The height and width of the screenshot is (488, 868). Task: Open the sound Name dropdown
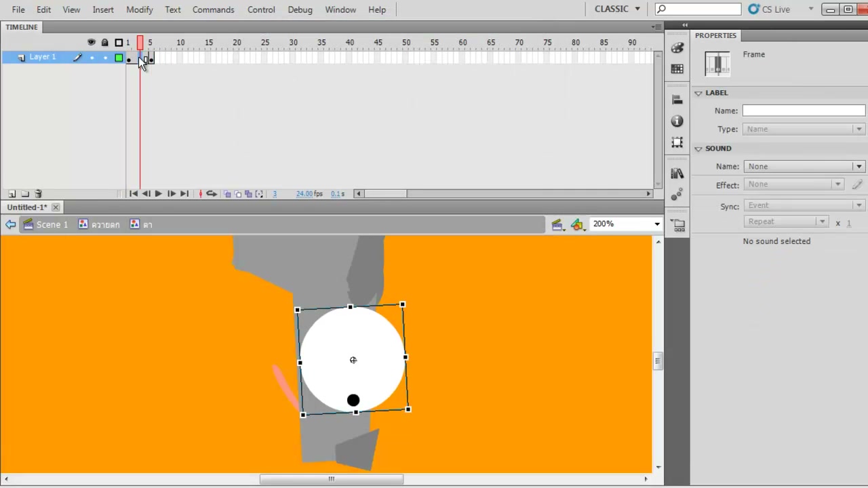point(804,166)
